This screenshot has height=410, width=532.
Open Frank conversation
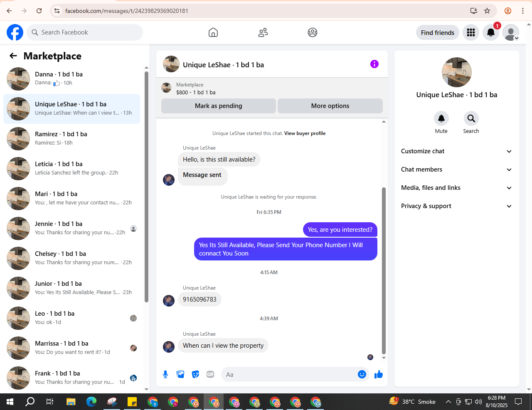(71, 378)
